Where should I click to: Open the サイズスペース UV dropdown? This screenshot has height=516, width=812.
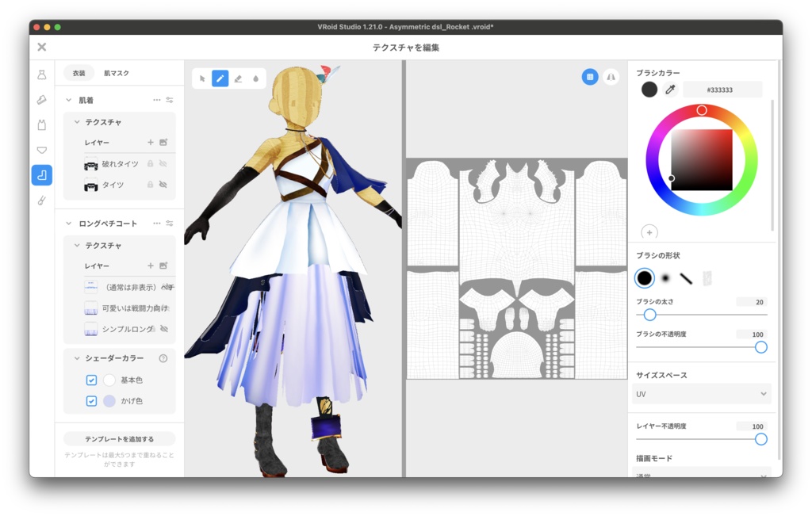pyautogui.click(x=701, y=394)
